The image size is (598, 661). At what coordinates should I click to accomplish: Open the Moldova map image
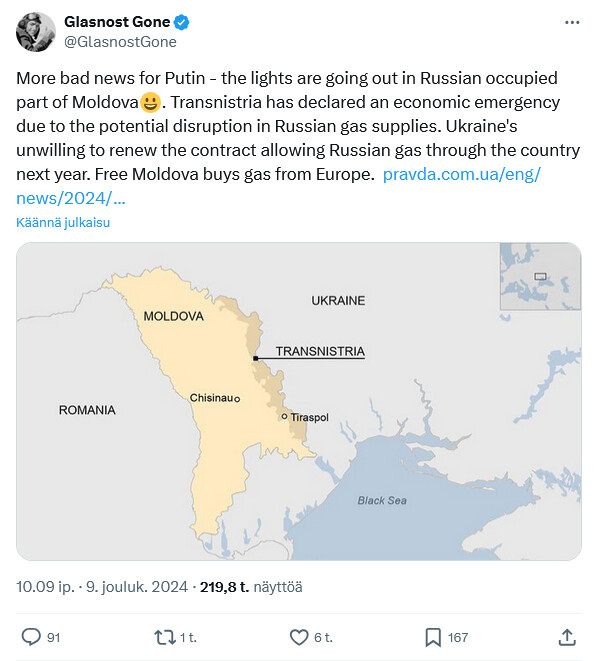click(299, 401)
